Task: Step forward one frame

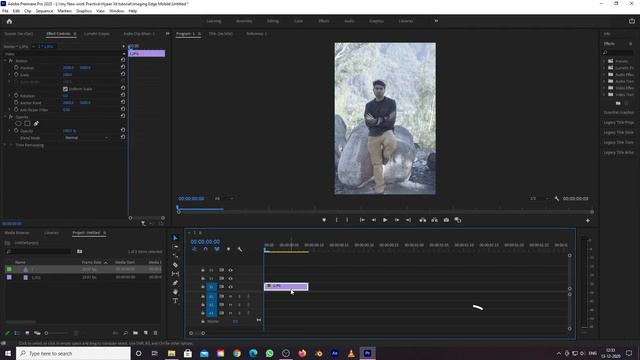Action: 397,220
